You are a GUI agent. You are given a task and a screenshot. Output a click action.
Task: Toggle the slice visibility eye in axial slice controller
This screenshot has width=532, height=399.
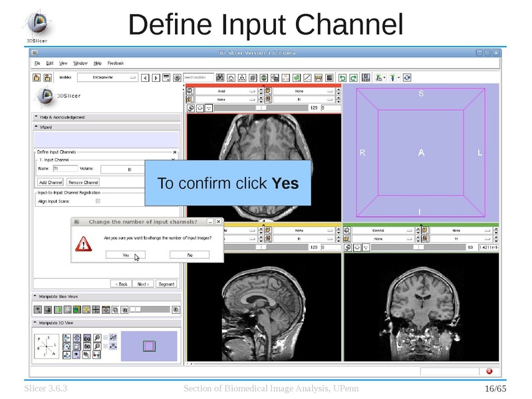[x=190, y=108]
